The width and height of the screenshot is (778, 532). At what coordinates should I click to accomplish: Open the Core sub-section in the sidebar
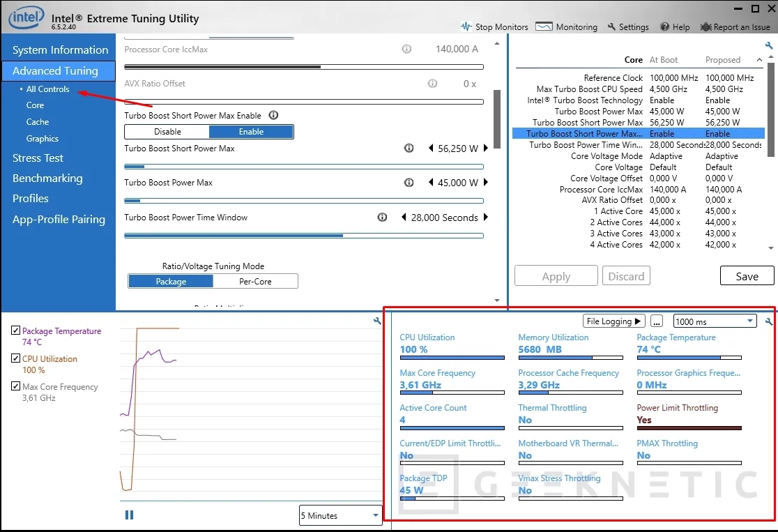[x=35, y=105]
